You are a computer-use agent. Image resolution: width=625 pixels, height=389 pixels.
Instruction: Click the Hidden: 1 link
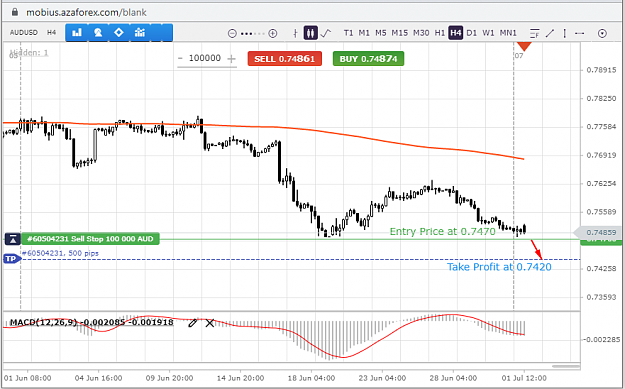29,53
